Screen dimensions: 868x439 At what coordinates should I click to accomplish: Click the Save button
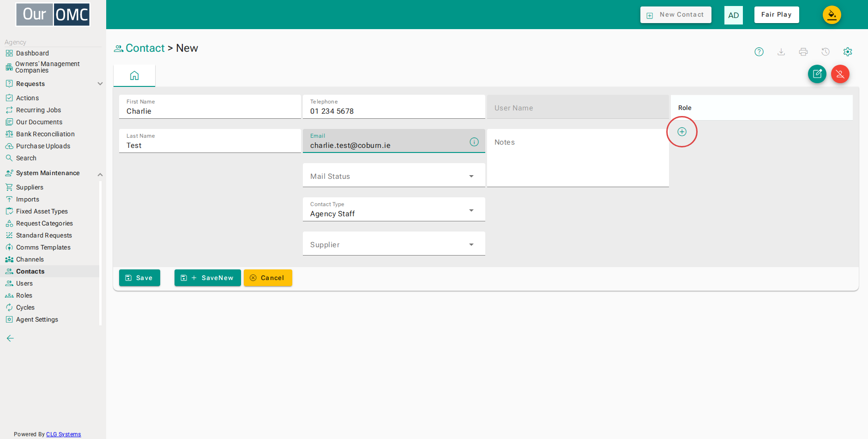click(139, 278)
